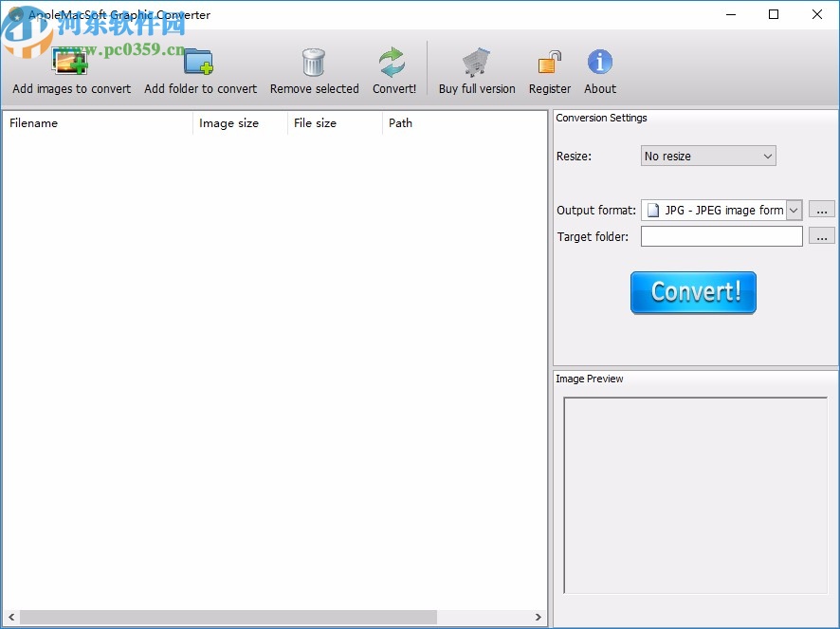The image size is (840, 629).
Task: Open the Resize dropdown
Action: (x=706, y=156)
